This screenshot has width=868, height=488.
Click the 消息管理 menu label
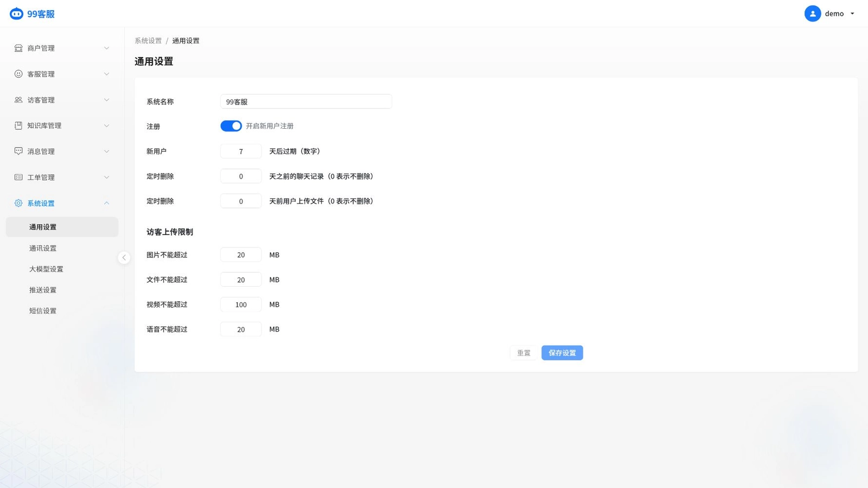tap(41, 151)
